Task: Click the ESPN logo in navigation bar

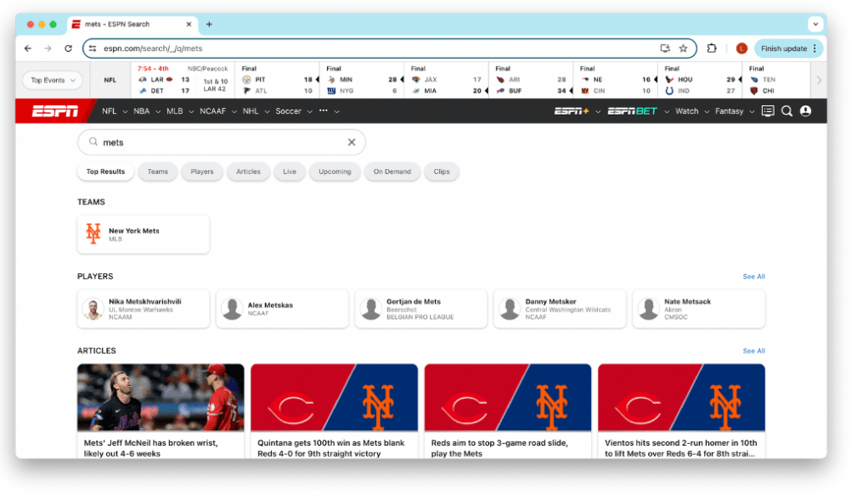Action: [x=55, y=111]
